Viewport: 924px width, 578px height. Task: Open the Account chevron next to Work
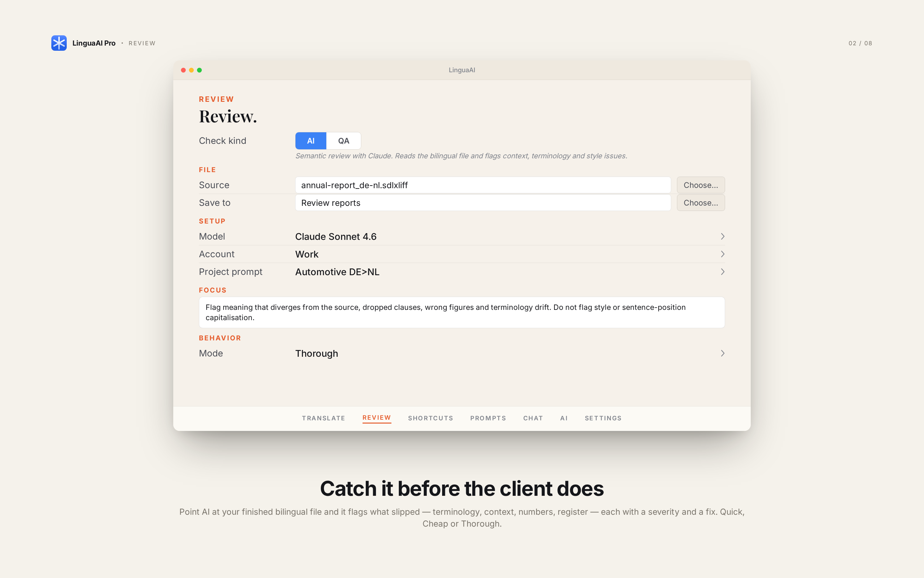coord(723,254)
